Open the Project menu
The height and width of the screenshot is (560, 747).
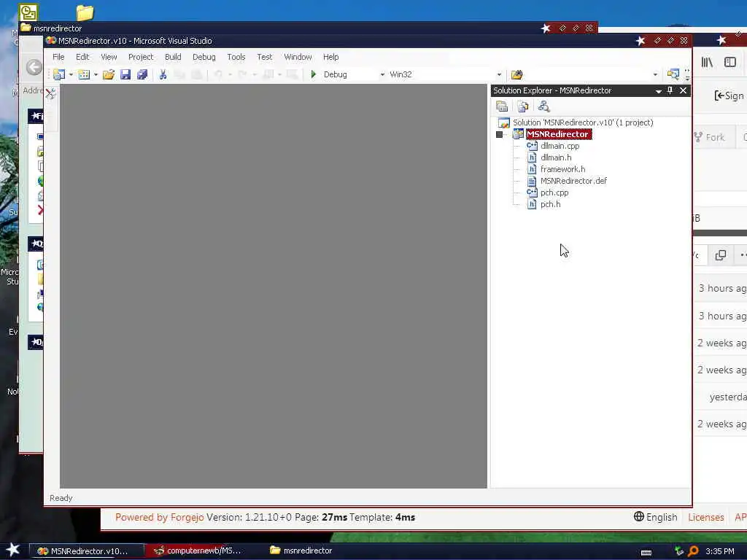(x=141, y=57)
